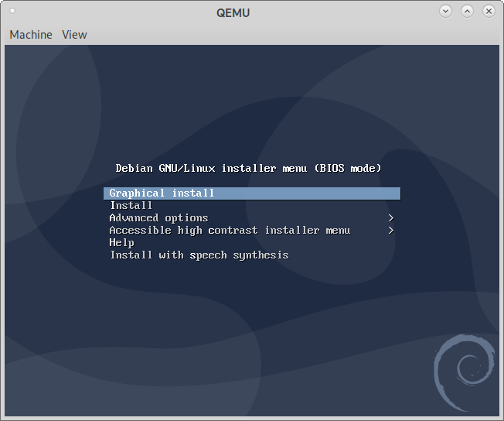Choose the plain Install boot option
Screen dimensions: 504x421
(131, 206)
